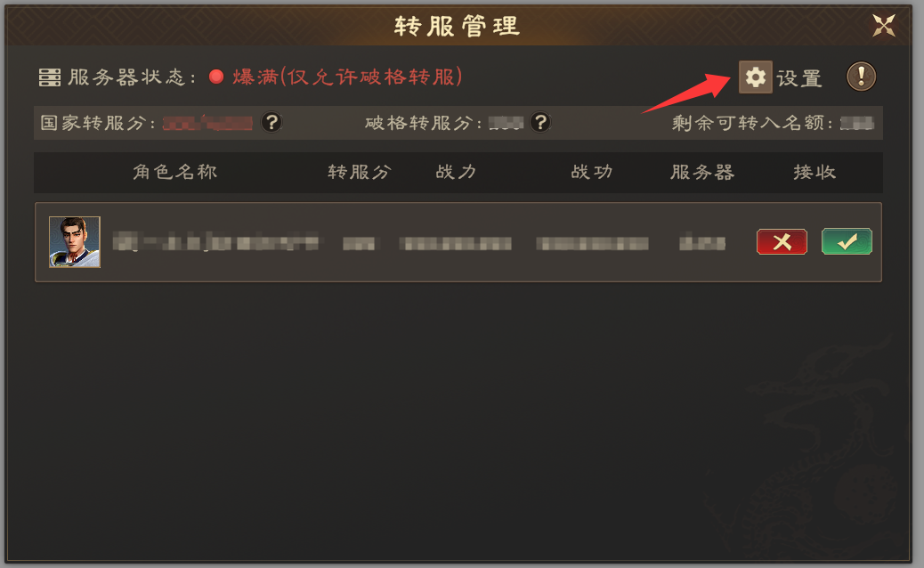The height and width of the screenshot is (568, 924).
Task: Select the 角色名称 column header
Action: [175, 172]
